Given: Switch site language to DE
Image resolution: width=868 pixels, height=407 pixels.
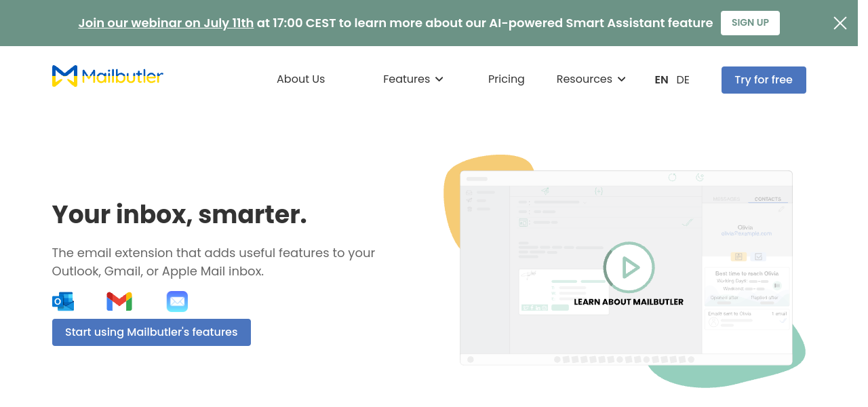Looking at the screenshot, I should (683, 80).
